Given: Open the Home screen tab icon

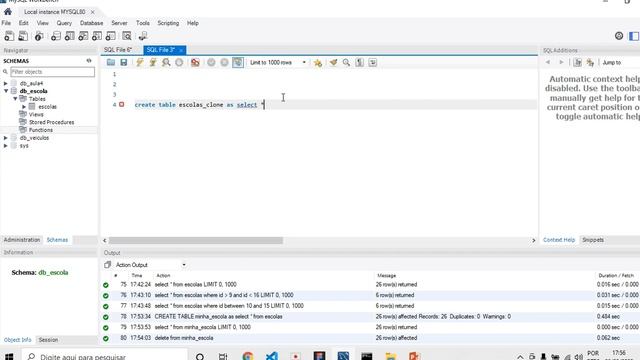Looking at the screenshot, I should pos(7,12).
